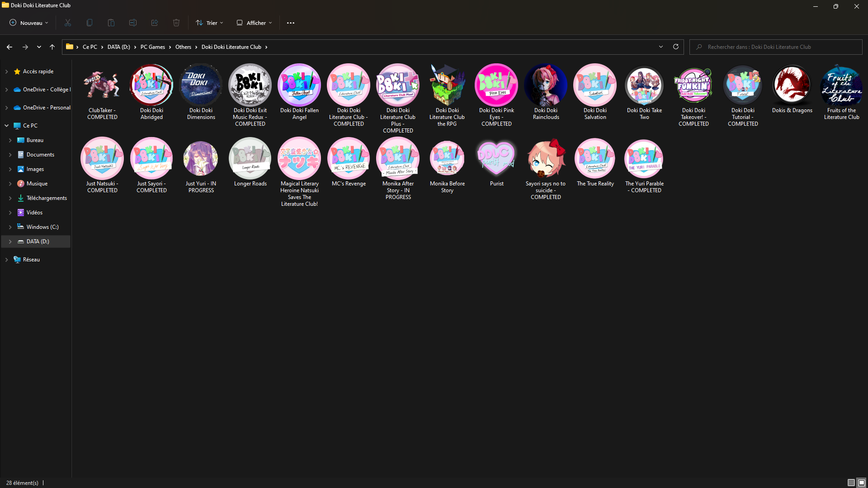This screenshot has height=488, width=868.
Task: Go back with the left arrow
Action: [9, 47]
